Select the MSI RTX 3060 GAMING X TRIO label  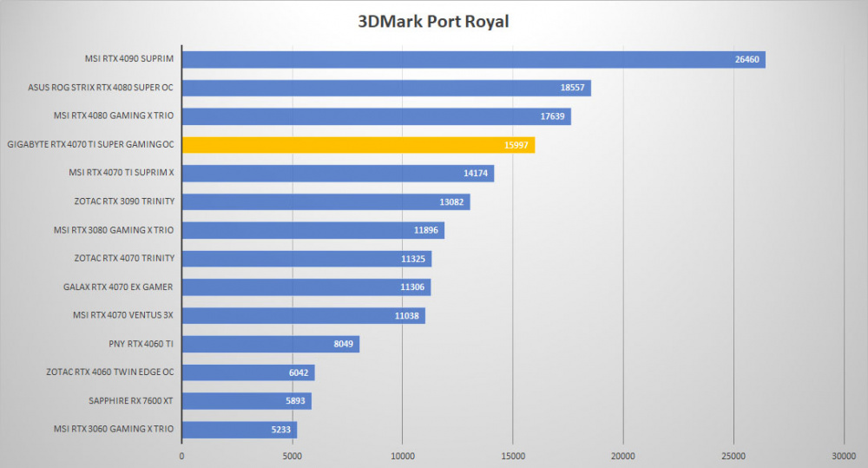(x=114, y=429)
